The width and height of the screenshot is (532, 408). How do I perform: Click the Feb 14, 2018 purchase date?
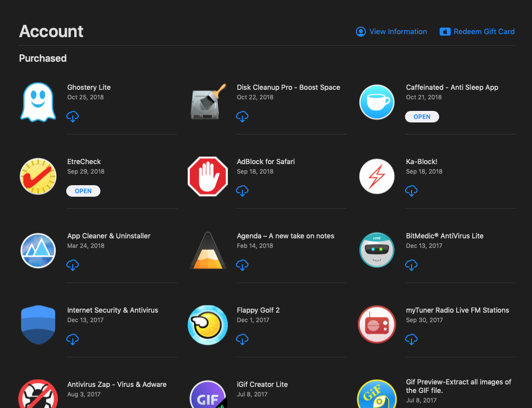[255, 245]
